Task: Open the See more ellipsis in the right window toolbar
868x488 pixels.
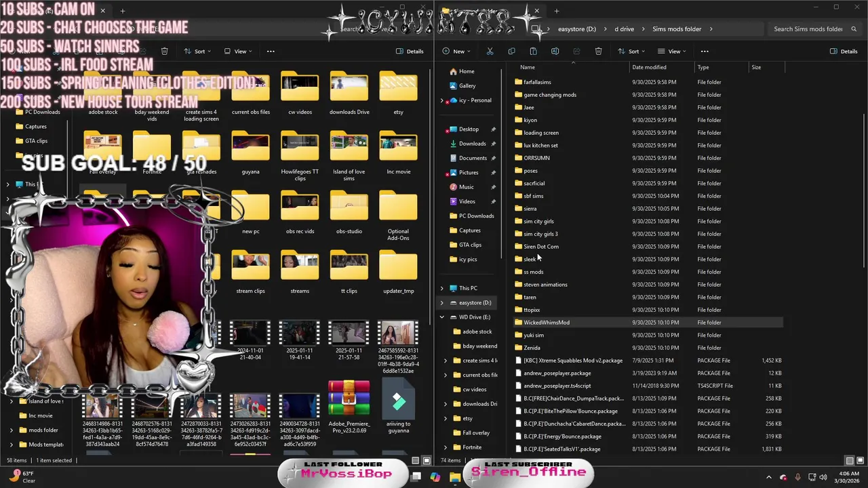Action: 705,52
